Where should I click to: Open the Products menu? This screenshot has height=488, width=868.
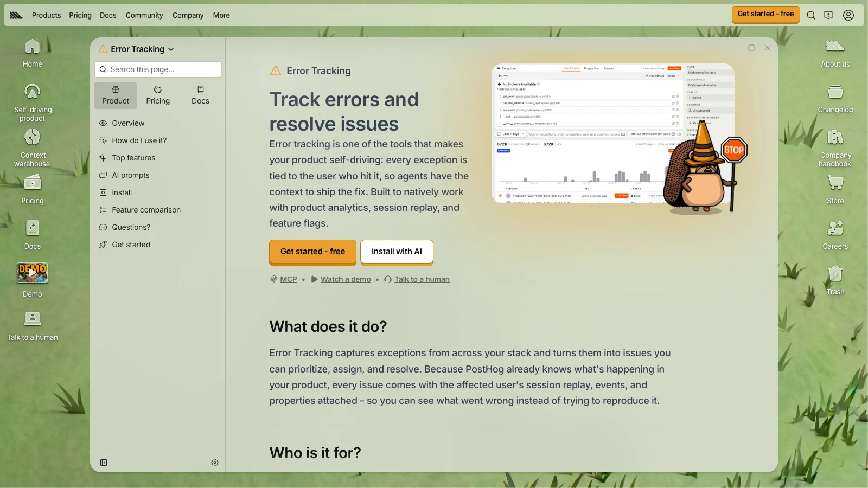point(46,15)
